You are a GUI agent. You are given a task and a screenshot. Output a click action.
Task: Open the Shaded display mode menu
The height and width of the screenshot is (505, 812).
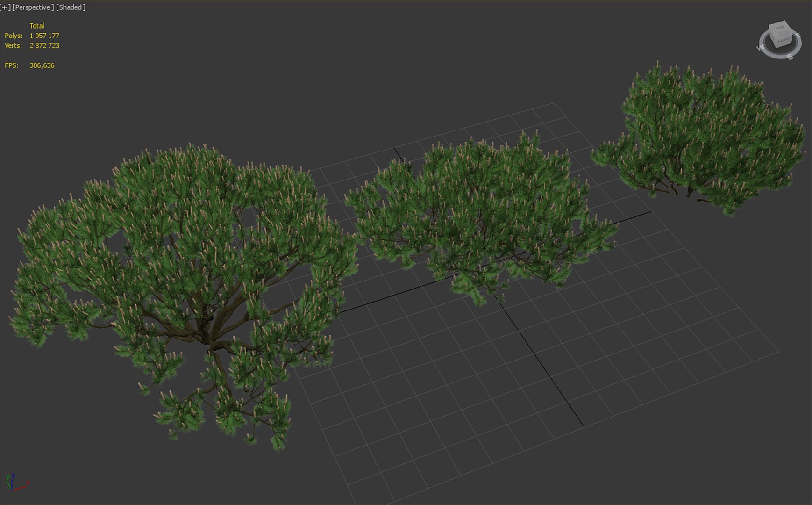click(x=71, y=7)
